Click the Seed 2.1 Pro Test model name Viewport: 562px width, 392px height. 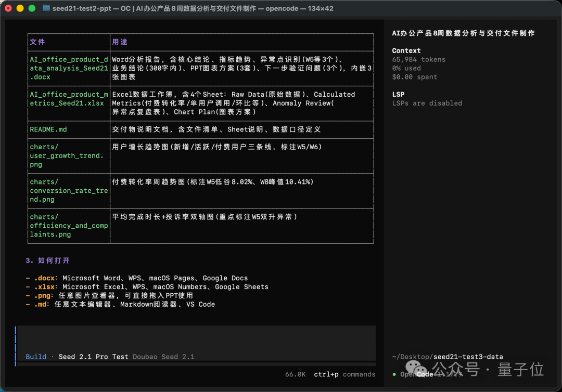coord(93,357)
